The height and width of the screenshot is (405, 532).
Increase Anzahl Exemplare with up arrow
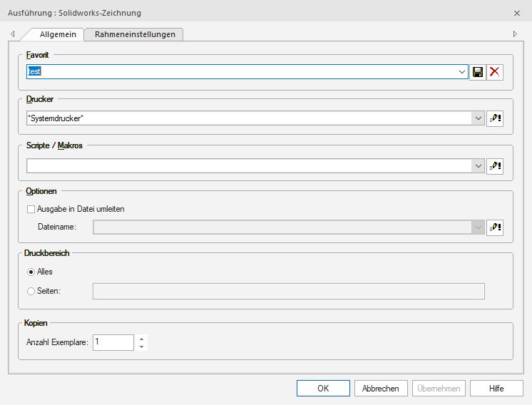click(142, 339)
